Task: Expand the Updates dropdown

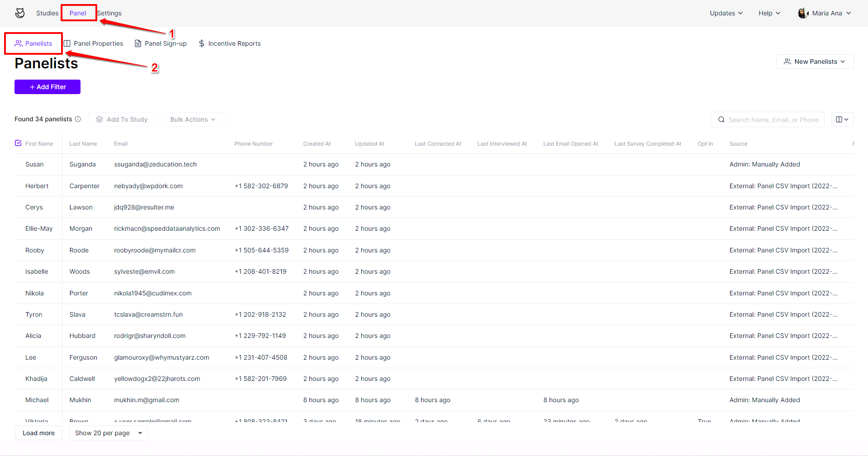Action: point(726,13)
